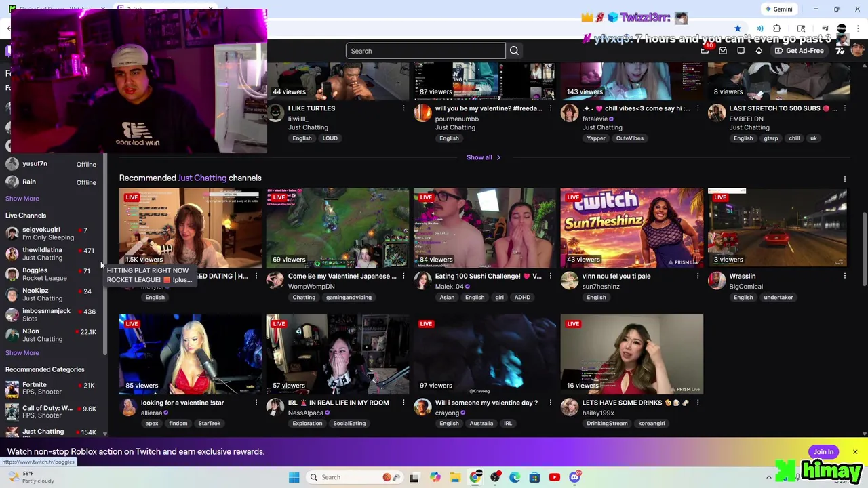Click the gamingandvibing tag
Viewport: 868px width, 488px height.
349,298
